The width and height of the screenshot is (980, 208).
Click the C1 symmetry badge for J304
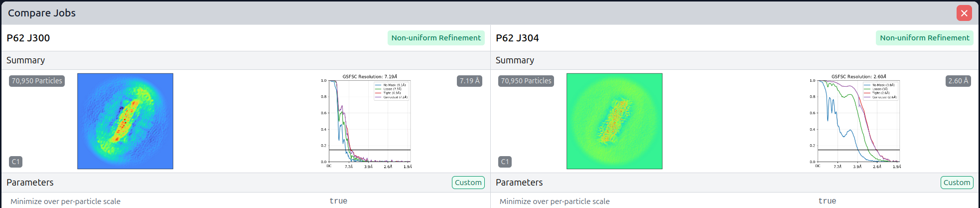505,162
